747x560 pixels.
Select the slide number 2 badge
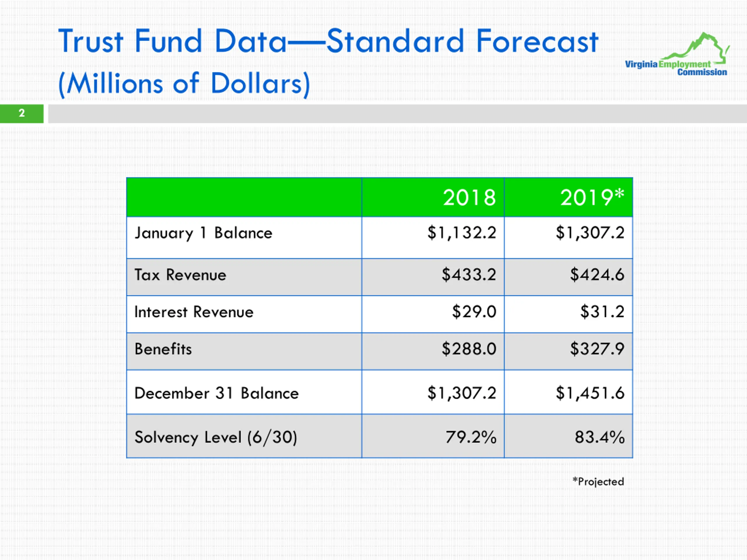point(22,113)
